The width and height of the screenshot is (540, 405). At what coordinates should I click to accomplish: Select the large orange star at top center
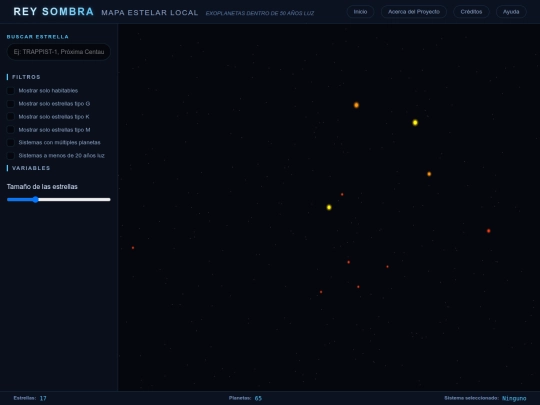(x=356, y=105)
